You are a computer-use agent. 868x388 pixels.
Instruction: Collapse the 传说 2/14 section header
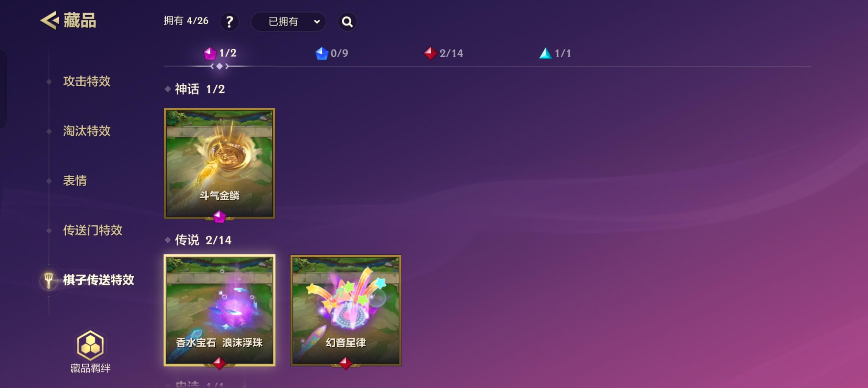point(199,240)
